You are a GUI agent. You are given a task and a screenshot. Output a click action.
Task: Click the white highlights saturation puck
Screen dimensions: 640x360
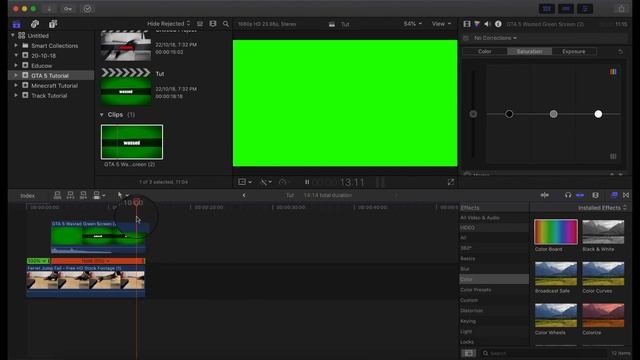(x=598, y=114)
